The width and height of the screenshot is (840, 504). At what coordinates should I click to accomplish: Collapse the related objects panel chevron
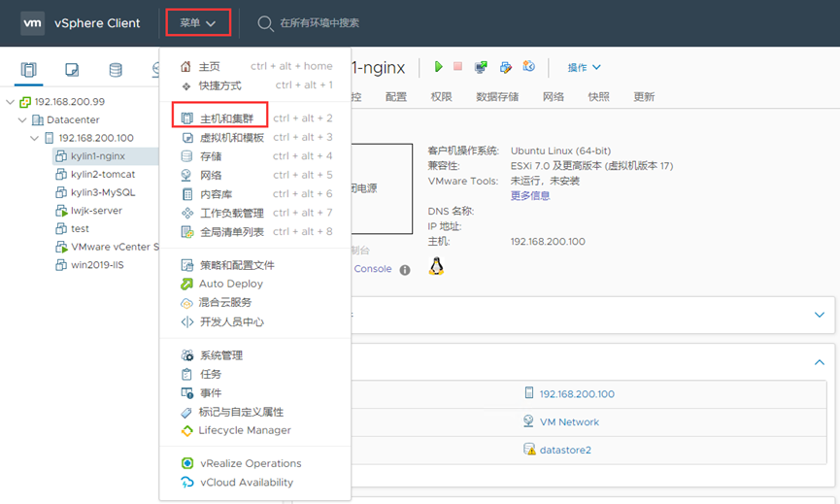point(819,362)
